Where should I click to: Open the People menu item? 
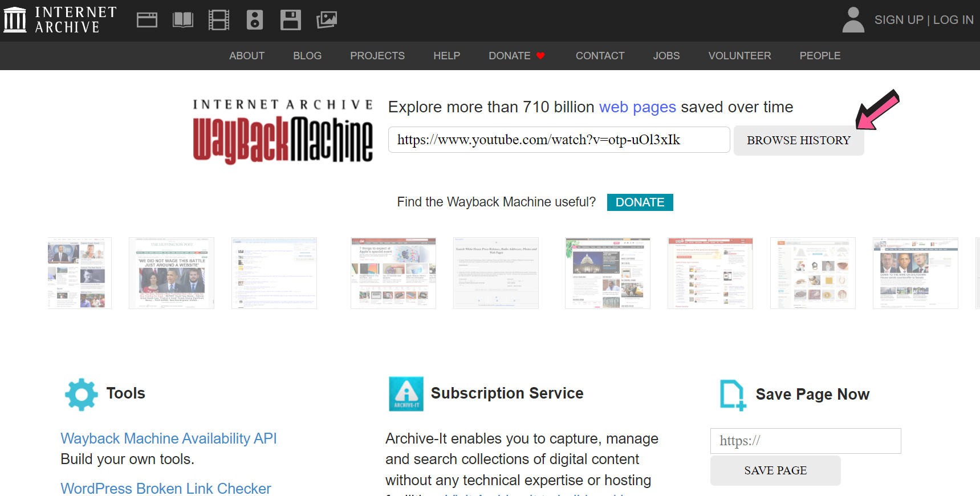click(820, 56)
